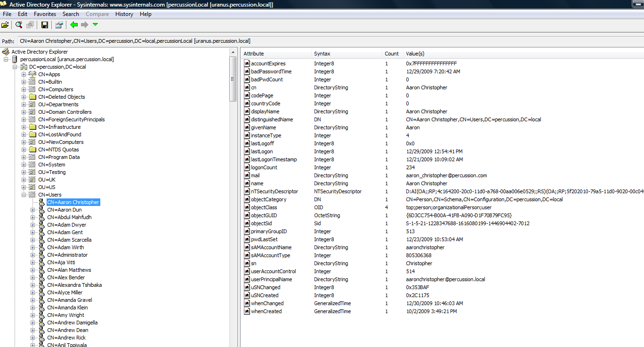Click the green Back arrow
Image resolution: width=644 pixels, height=347 pixels.
point(74,24)
